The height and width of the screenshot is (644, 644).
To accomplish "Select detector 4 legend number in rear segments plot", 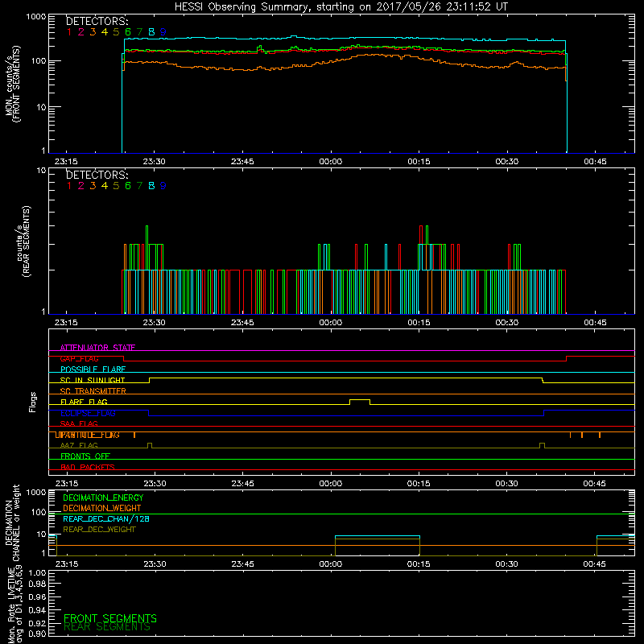I will (105, 186).
